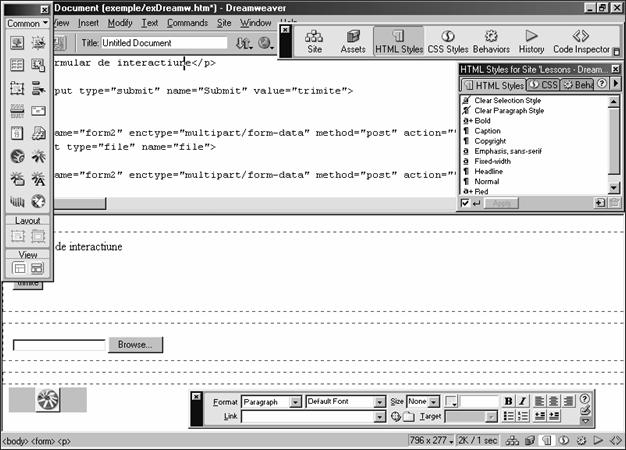The width and height of the screenshot is (626, 450).
Task: Select the Draw Layout Table tool
Action: 38,236
